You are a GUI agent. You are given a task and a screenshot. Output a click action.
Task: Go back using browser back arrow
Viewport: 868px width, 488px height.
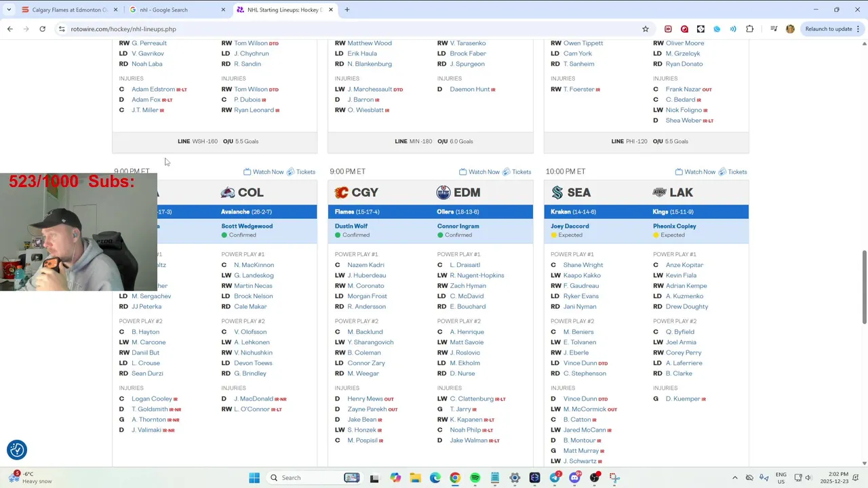pyautogui.click(x=10, y=29)
